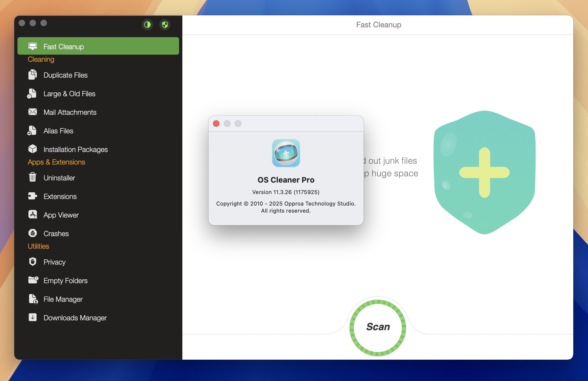The image size is (588, 381).
Task: Expand the Cleaning section
Action: [x=41, y=59]
